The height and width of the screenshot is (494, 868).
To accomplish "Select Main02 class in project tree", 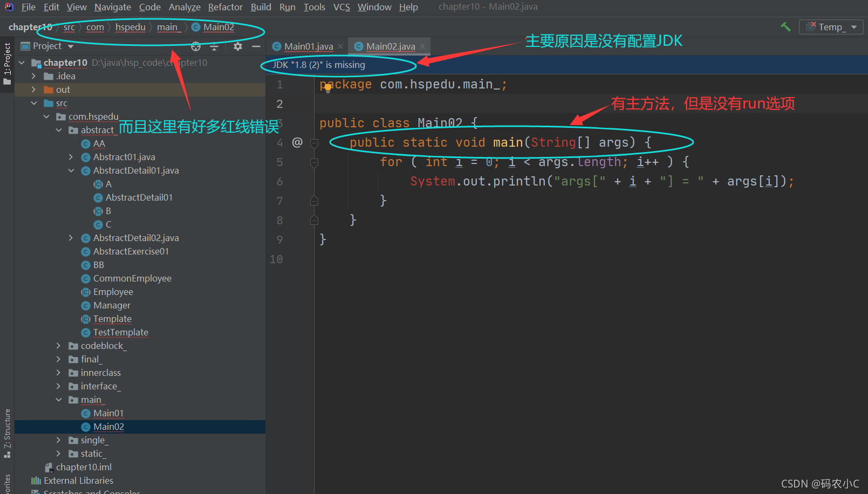I will coord(108,427).
